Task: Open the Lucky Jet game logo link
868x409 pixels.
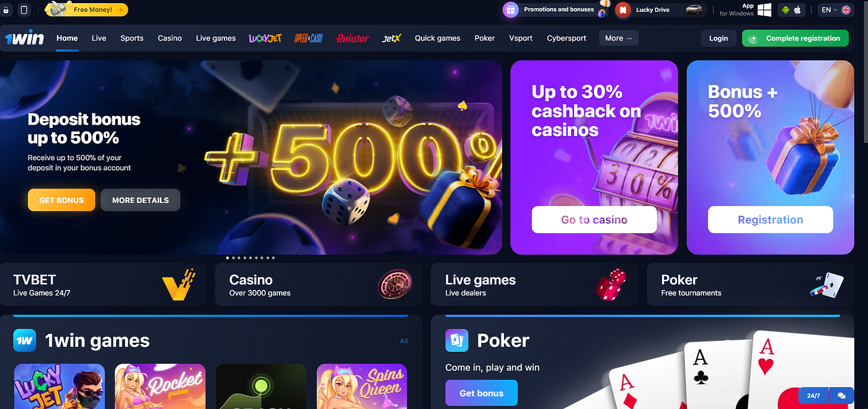Action: coord(265,38)
